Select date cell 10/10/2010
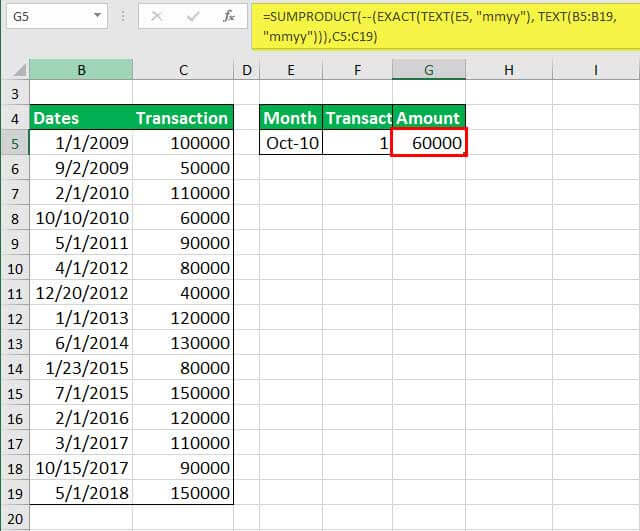The width and height of the screenshot is (640, 531). click(81, 218)
